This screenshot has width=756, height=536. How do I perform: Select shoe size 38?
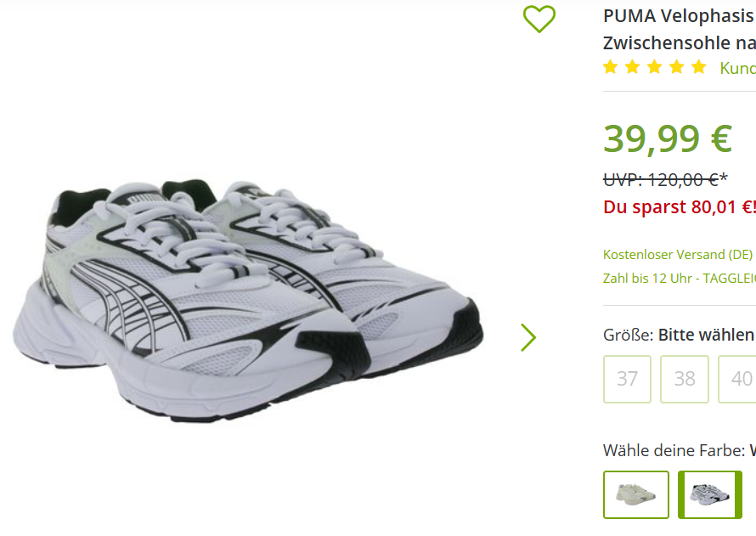[x=685, y=379]
